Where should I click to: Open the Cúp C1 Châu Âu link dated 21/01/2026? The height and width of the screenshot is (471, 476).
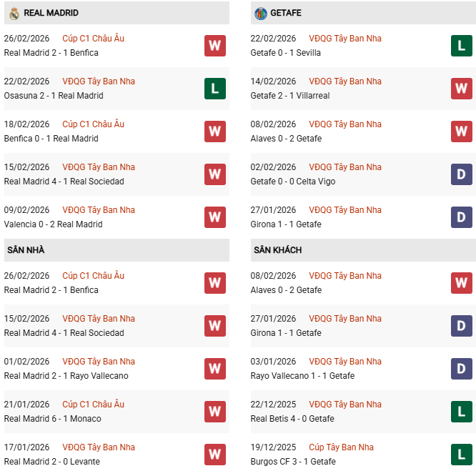click(93, 405)
